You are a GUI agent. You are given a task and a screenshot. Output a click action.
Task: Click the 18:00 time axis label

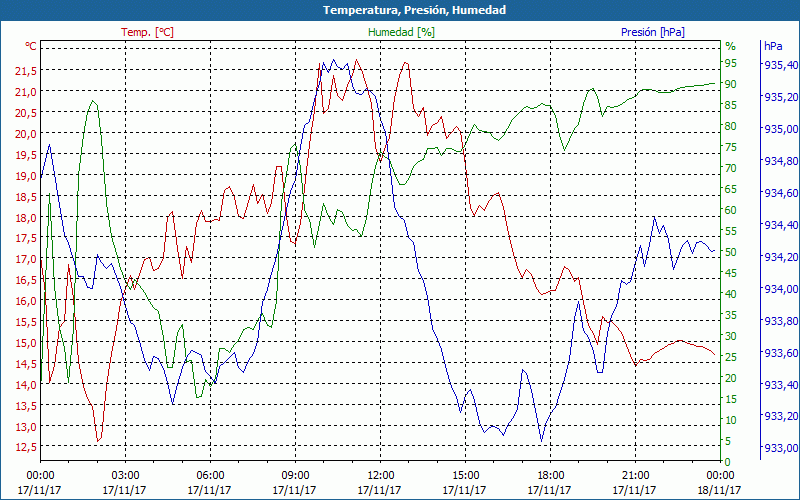click(549, 476)
